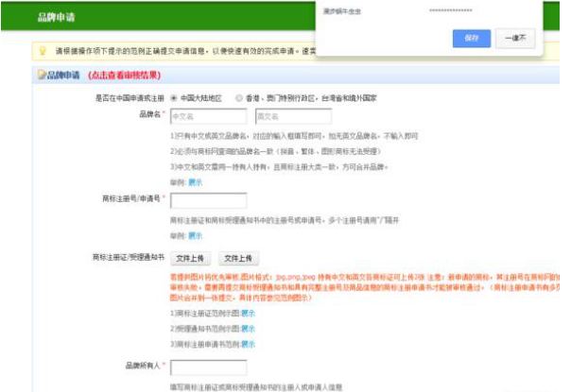Click the masked password dots in popup
This screenshot has width=588, height=392.
click(x=451, y=10)
